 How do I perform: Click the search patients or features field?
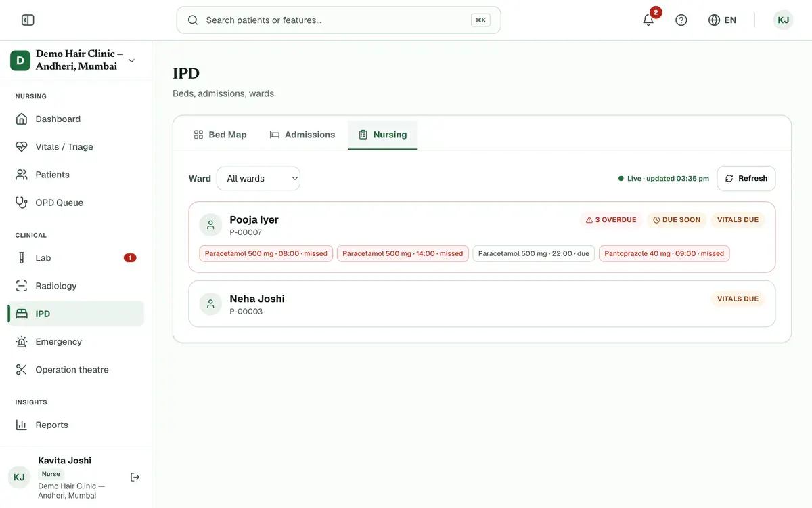[338, 20]
